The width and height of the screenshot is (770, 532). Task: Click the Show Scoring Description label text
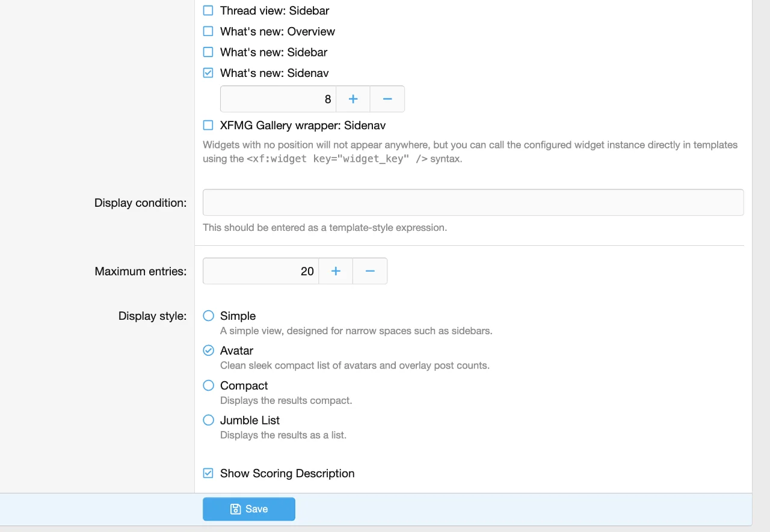click(287, 473)
